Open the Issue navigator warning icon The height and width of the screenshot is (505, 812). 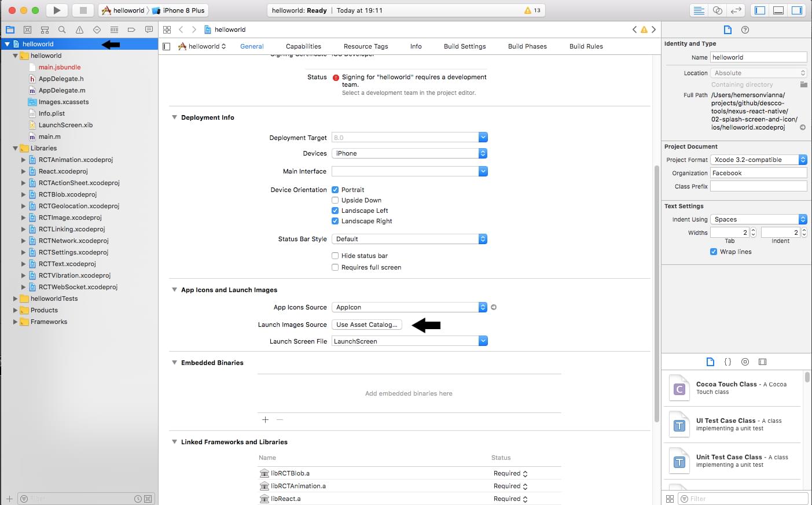tap(79, 30)
